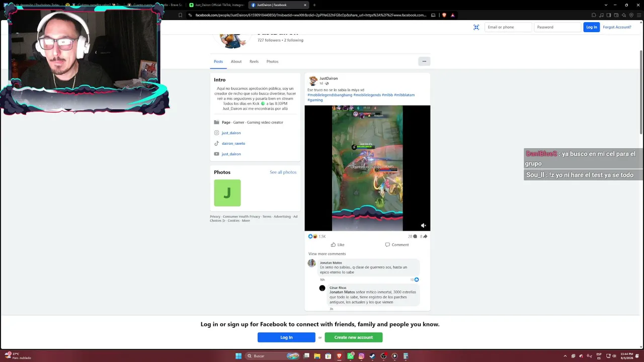The height and width of the screenshot is (362, 644).
Task: Open the Forgot Account? link
Action: [x=617, y=27]
